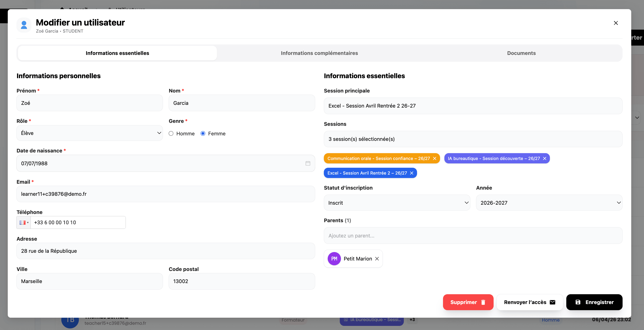Remove the Excel Session Avril Rentrée tag

pyautogui.click(x=412, y=173)
